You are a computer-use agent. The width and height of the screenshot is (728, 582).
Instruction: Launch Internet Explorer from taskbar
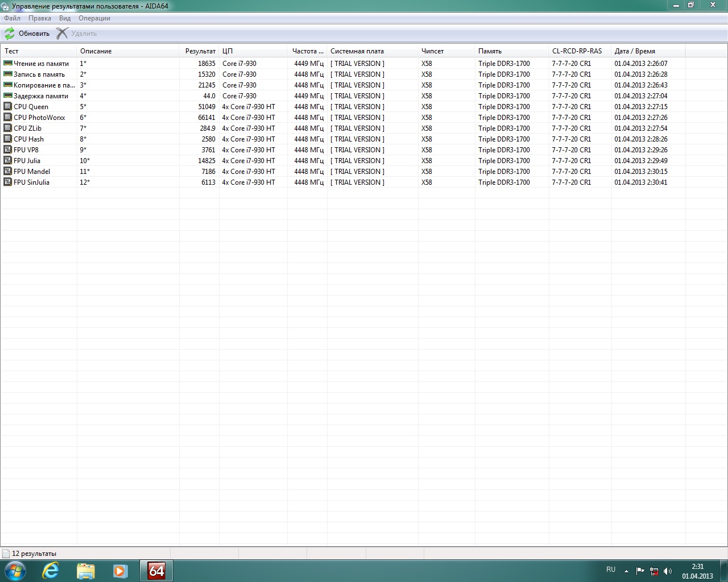pyautogui.click(x=51, y=571)
